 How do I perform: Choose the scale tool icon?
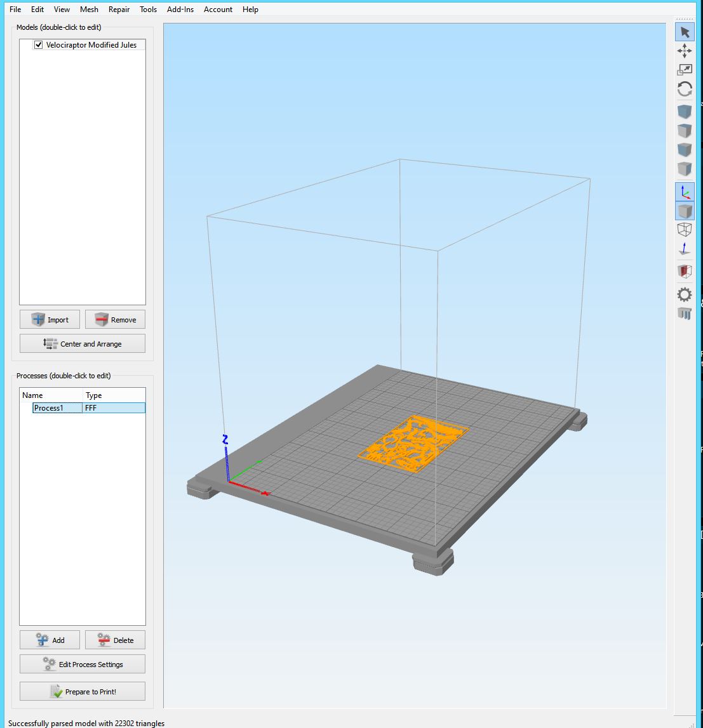click(685, 70)
